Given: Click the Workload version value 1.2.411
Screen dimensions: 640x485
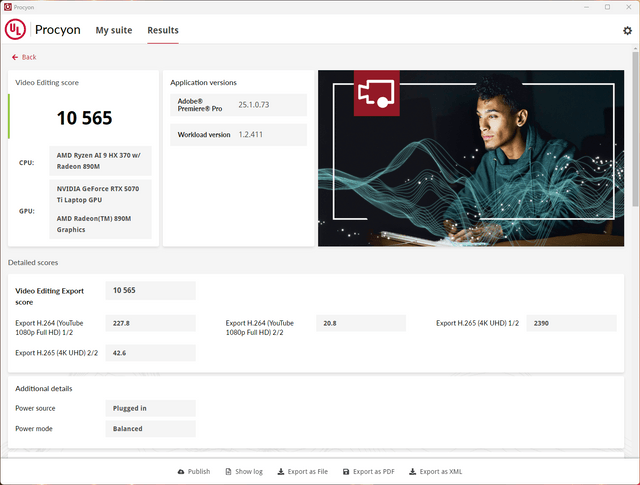Looking at the screenshot, I should tap(251, 135).
